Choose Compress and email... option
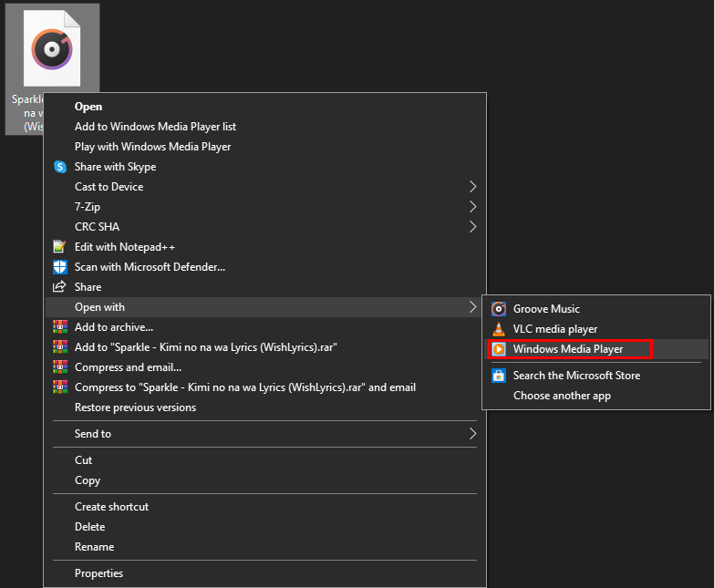 [x=265, y=367]
